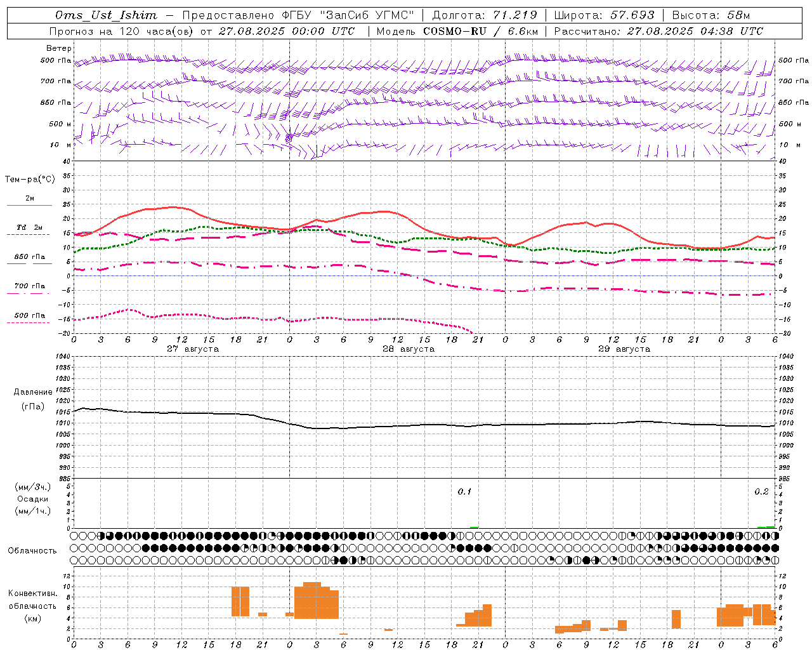Click the 'Конвективн.' convective cloud label
Viewport: 812px width, 650px height.
click(33, 594)
